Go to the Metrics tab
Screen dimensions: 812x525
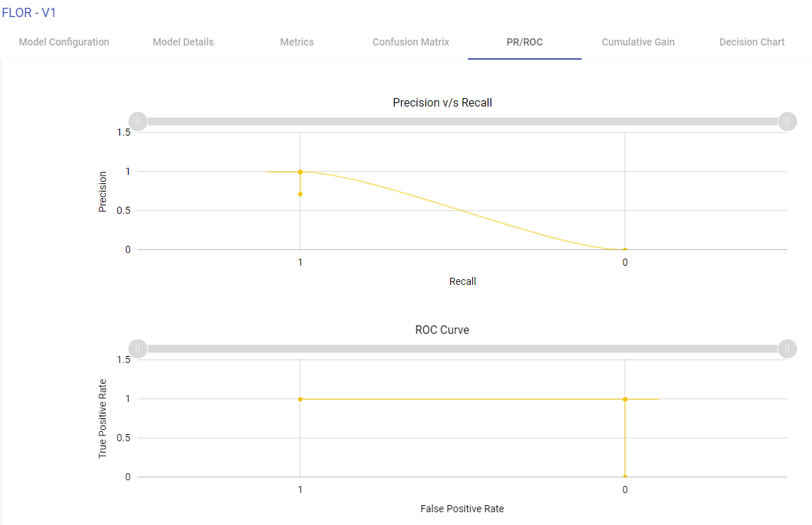297,42
